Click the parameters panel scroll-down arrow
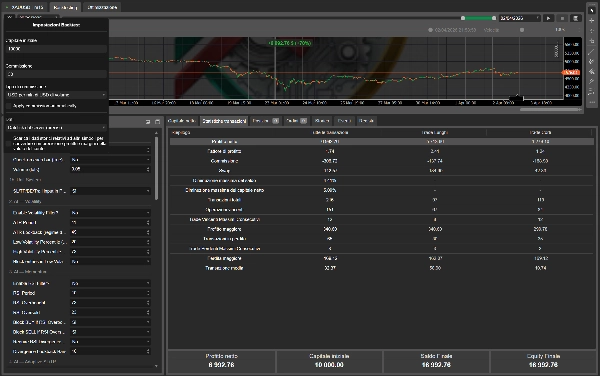600x376 pixels. click(x=156, y=366)
